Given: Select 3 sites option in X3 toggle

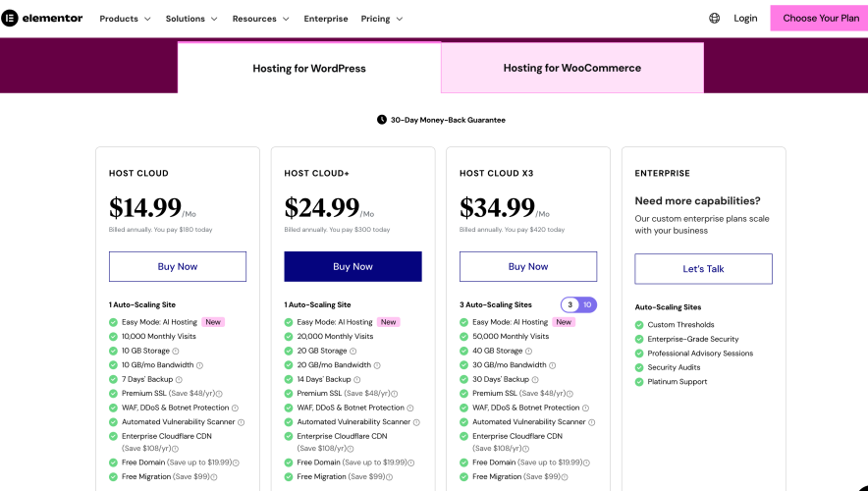Looking at the screenshot, I should pos(570,305).
